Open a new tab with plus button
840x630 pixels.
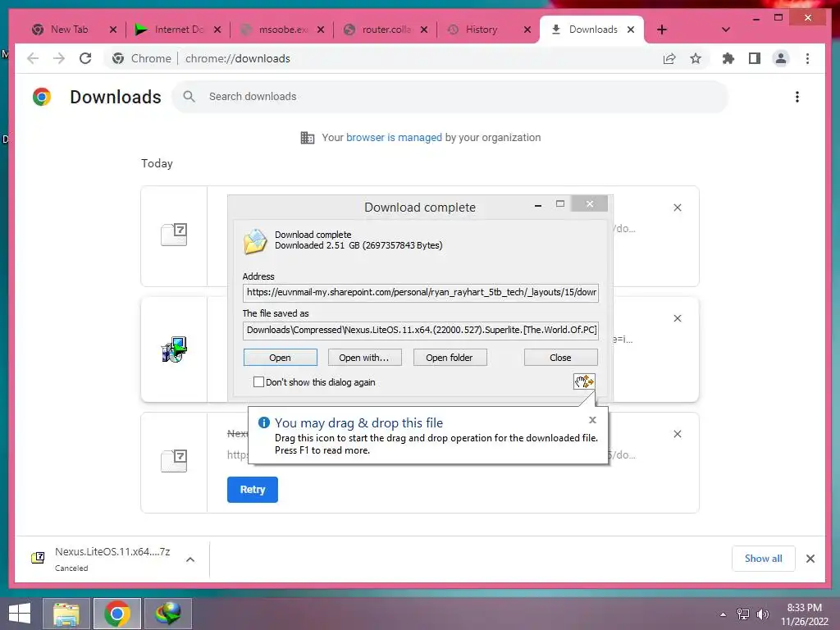click(x=662, y=30)
